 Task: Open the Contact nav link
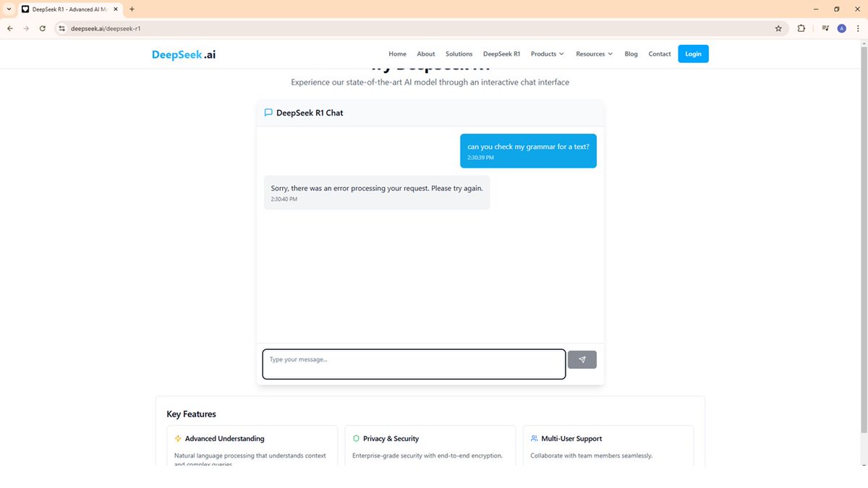(x=660, y=53)
